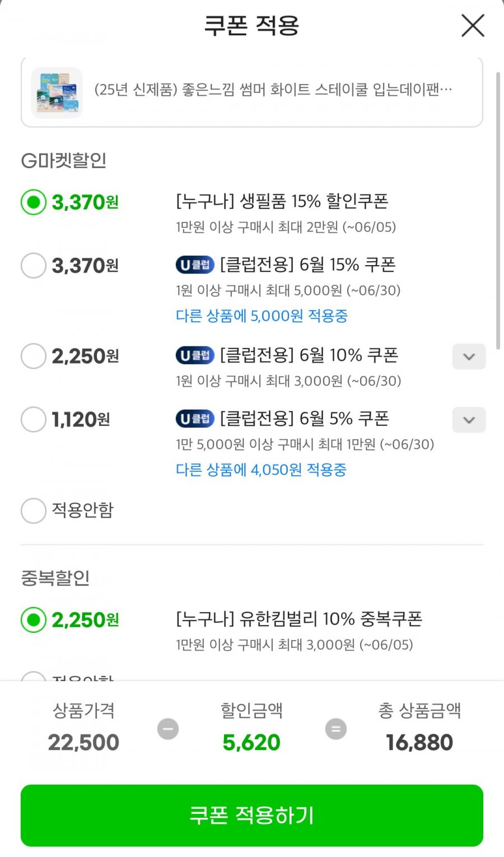504x857 pixels.
Task: Open 다른 상품에 5,000원 적용중 link
Action: (x=262, y=316)
